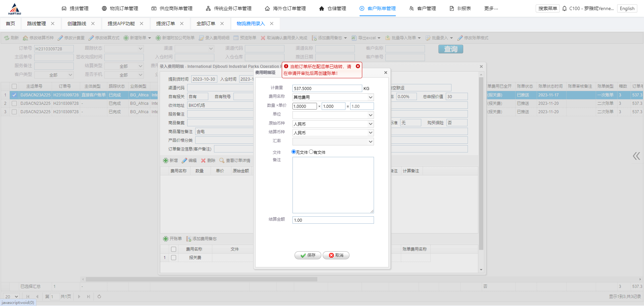
Task: Click the 查看订单详情 magnifier icon
Action: point(222,161)
